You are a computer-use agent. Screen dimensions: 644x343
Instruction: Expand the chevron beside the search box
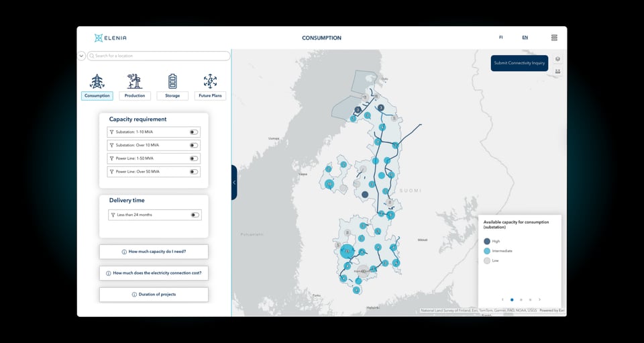pos(82,56)
